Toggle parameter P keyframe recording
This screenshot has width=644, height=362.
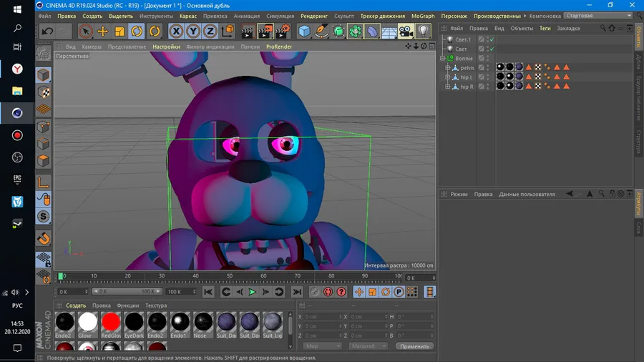click(x=399, y=292)
